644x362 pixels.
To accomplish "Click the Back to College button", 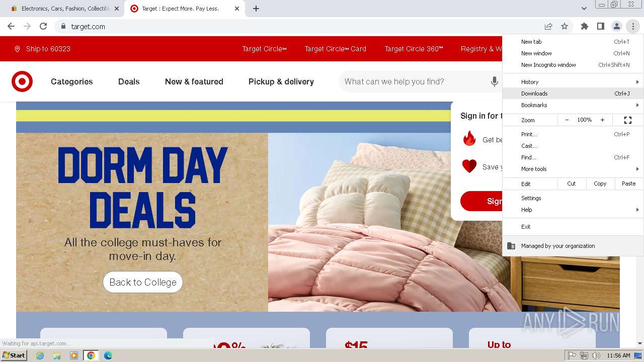I will 143,282.
